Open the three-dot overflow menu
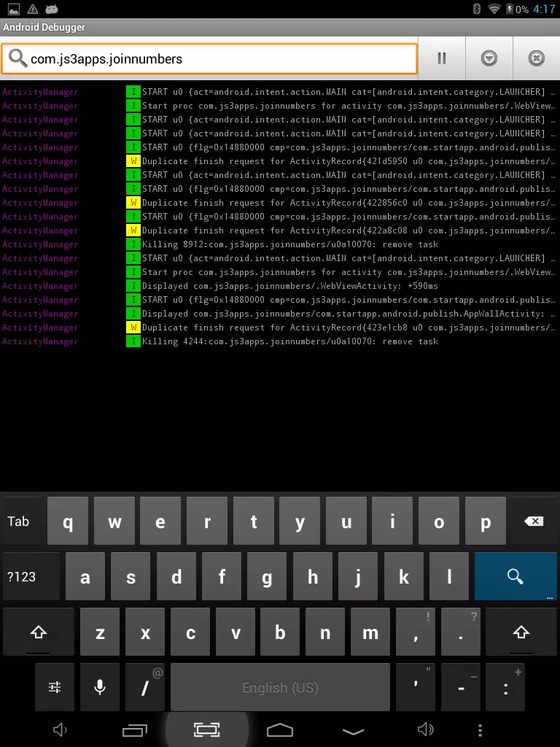The image size is (560, 747). coord(480,729)
